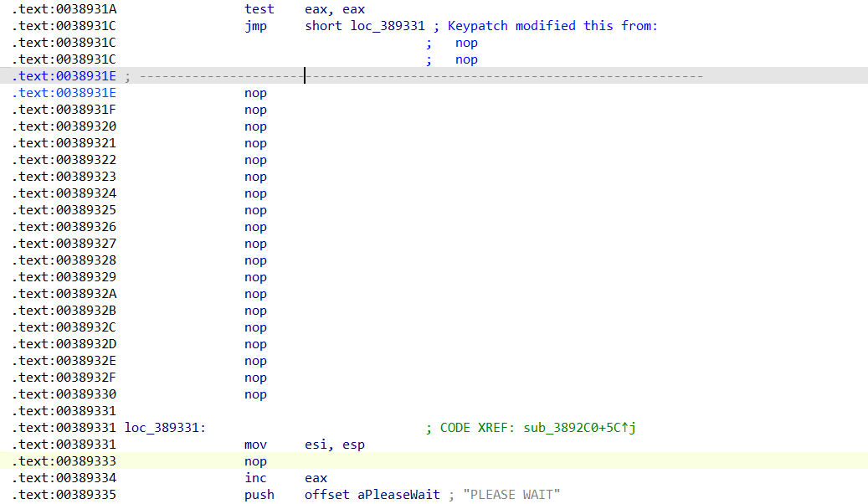
Task: Click the jmp instruction mnemonic
Action: coord(255,26)
